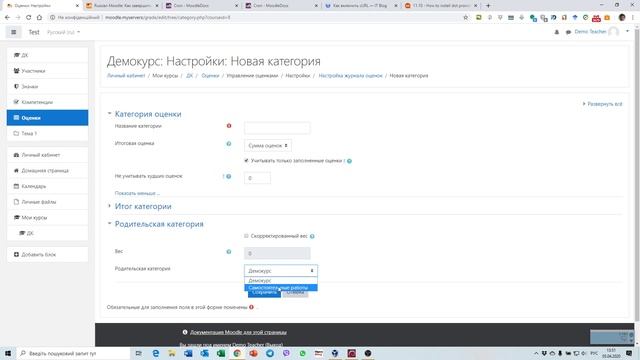Click the Родительская категория select box

pyautogui.click(x=281, y=271)
